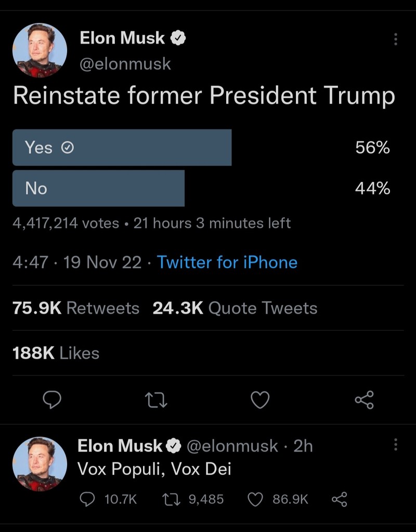
Task: Open more options on reply tweet
Action: click(x=396, y=445)
